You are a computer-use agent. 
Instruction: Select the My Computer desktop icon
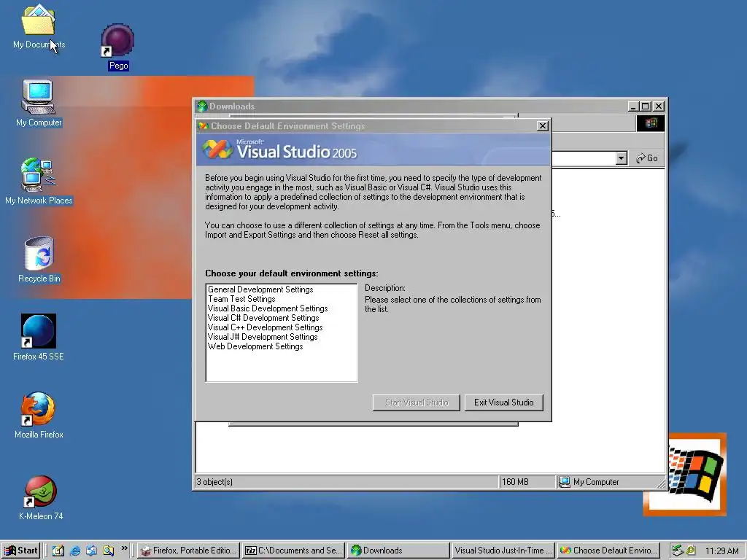pyautogui.click(x=39, y=104)
